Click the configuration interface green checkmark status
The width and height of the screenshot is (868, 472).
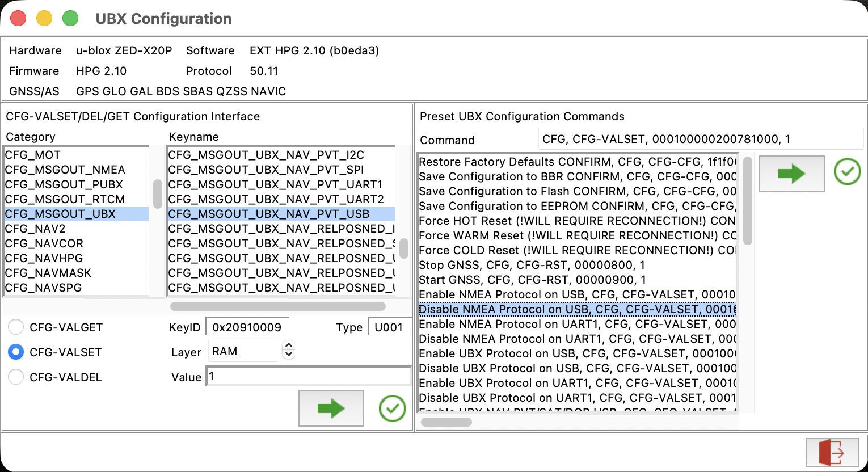click(393, 408)
